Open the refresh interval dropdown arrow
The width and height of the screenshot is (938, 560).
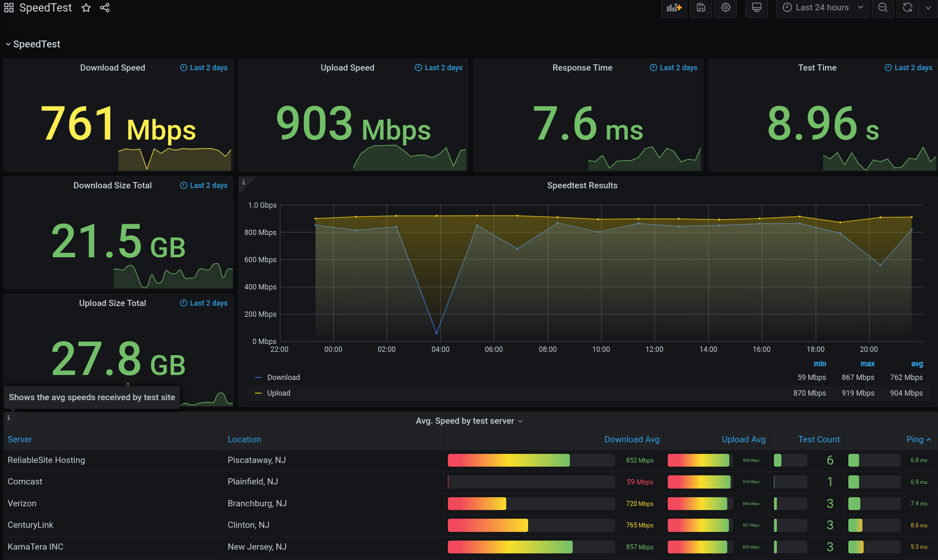[x=928, y=7]
